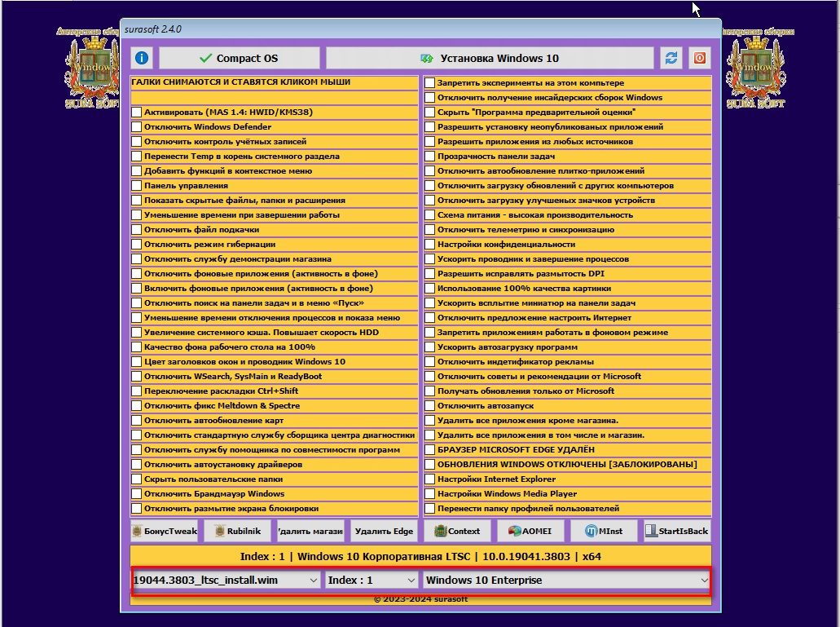Tick Отключить файл подкачки
The image size is (840, 627).
coord(137,229)
